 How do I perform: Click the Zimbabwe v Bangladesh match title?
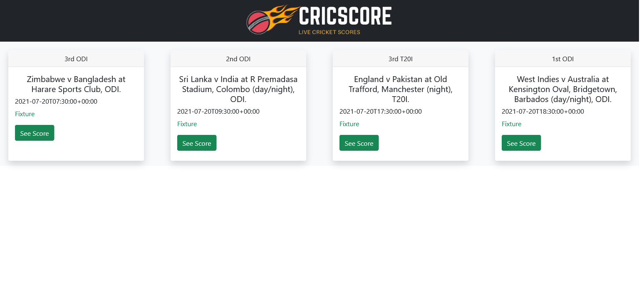pyautogui.click(x=76, y=84)
